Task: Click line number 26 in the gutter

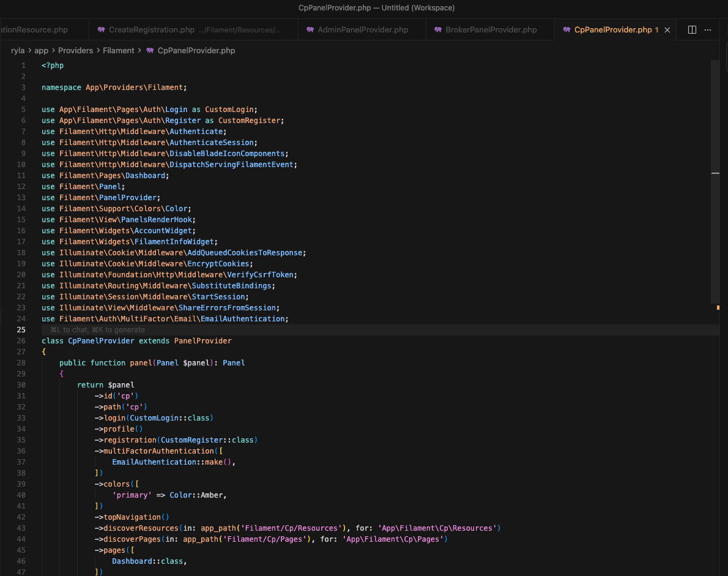Action: [x=21, y=341]
